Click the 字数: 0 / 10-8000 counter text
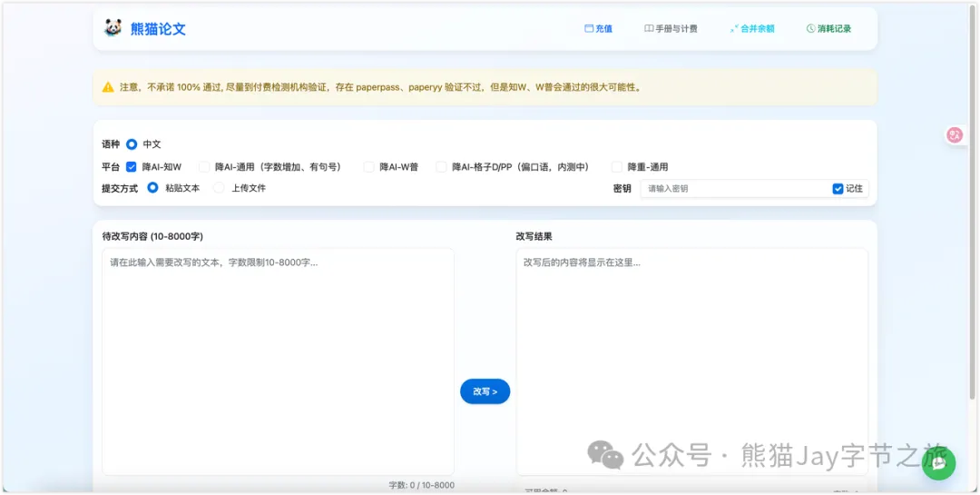980x495 pixels. 421,485
